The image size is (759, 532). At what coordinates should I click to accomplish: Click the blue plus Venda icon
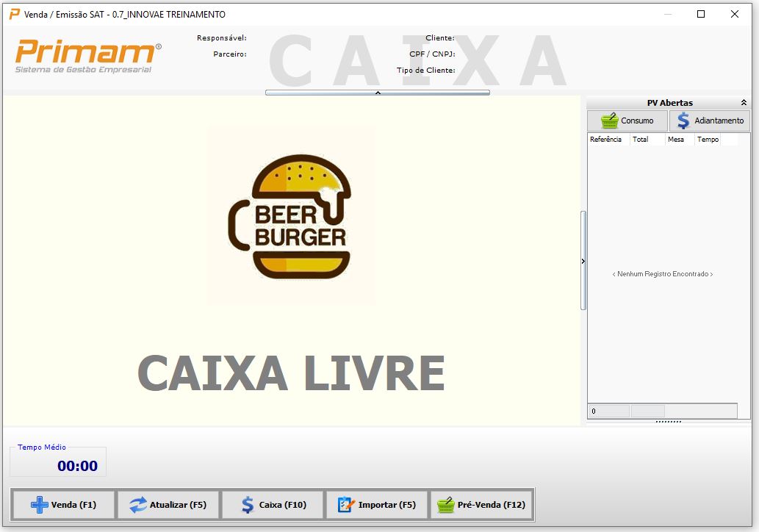(39, 505)
